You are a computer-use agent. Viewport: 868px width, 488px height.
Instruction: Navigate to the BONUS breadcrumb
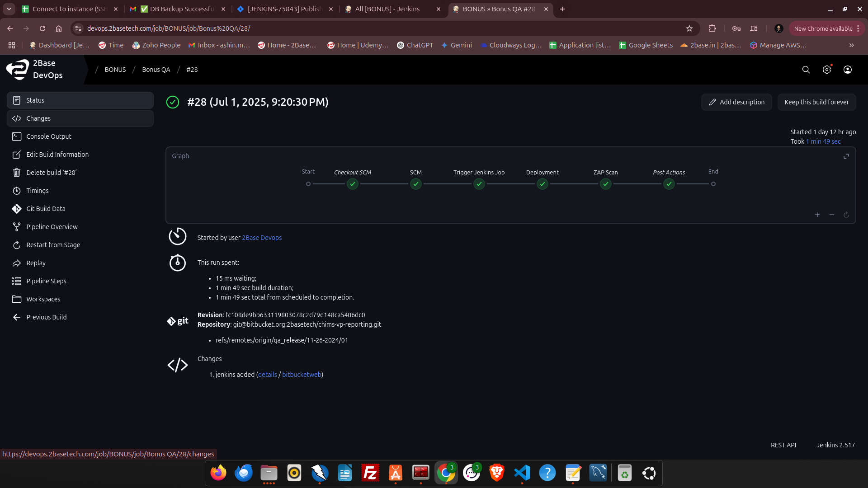(x=115, y=70)
